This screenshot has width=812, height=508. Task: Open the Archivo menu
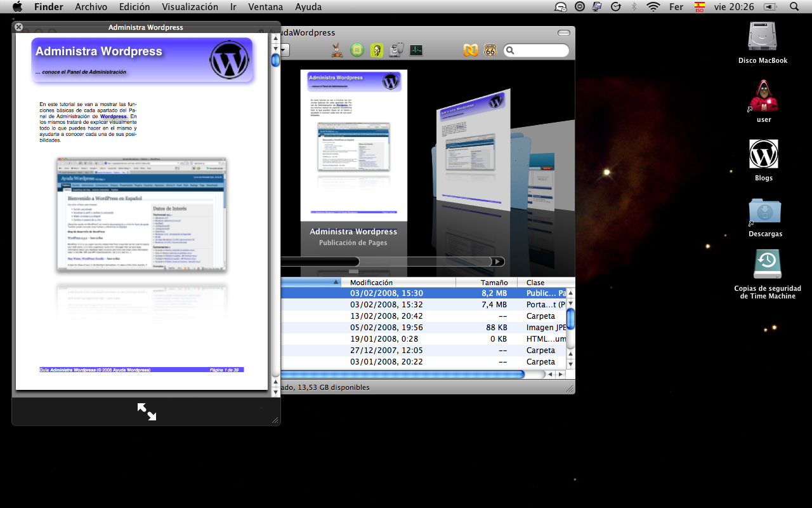pos(91,7)
